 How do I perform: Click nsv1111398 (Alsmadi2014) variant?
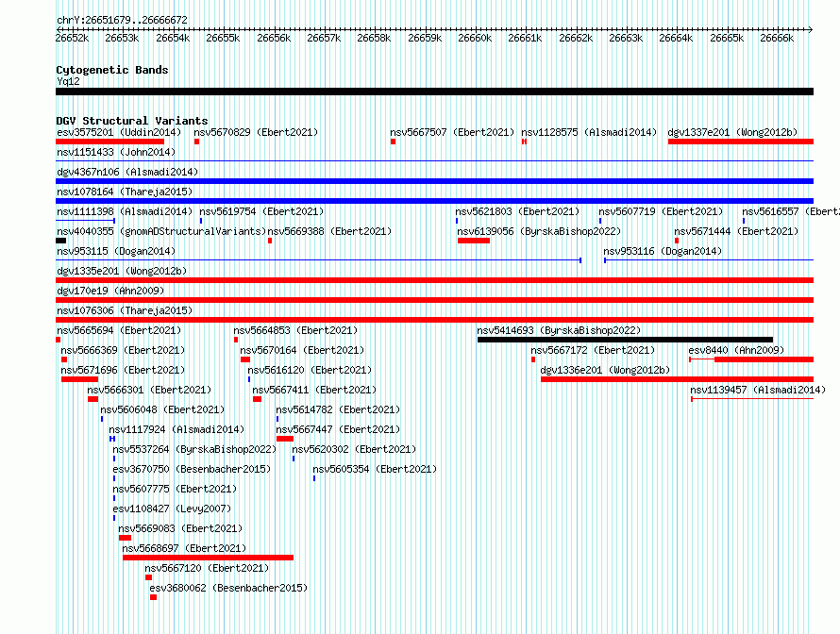tap(125, 211)
